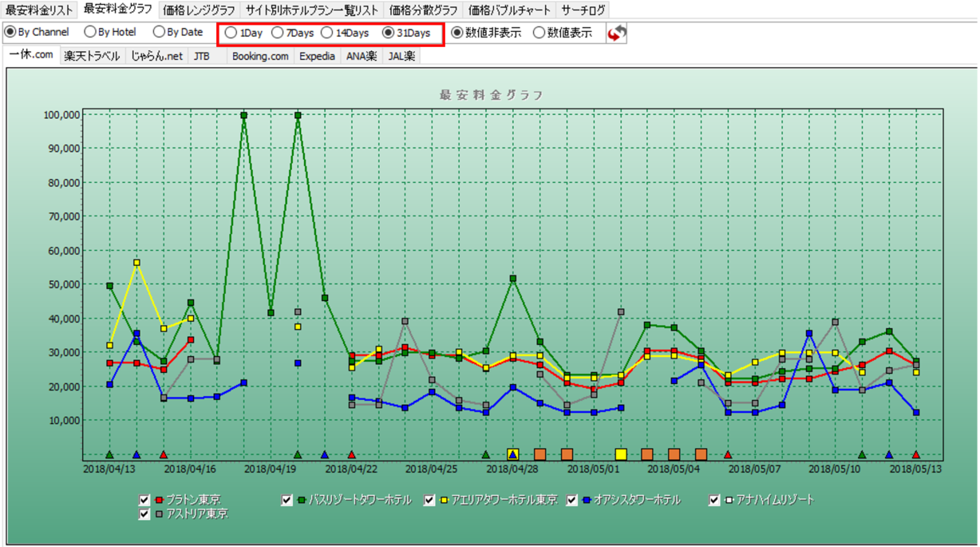Click the yellow line's peak data point
This screenshot has height=547, width=980.
[136, 263]
